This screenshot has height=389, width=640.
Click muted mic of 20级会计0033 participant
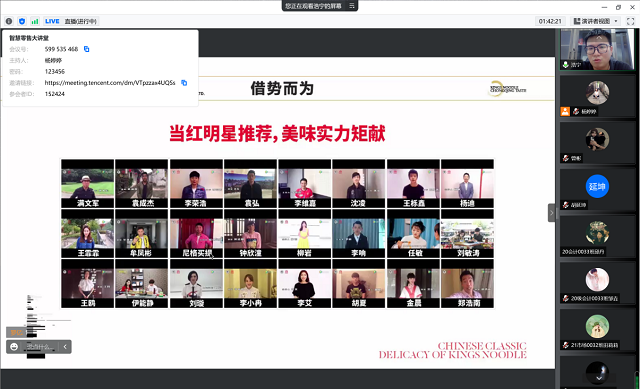566,298
